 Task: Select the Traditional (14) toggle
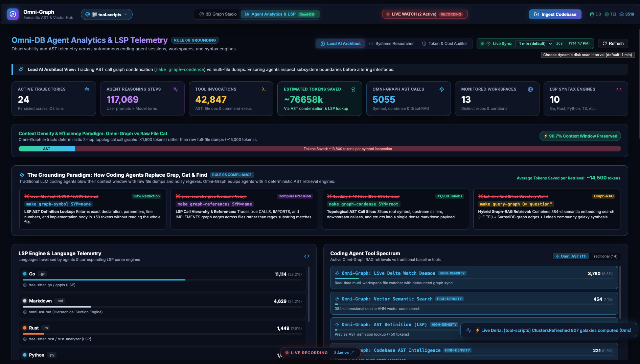point(604,256)
